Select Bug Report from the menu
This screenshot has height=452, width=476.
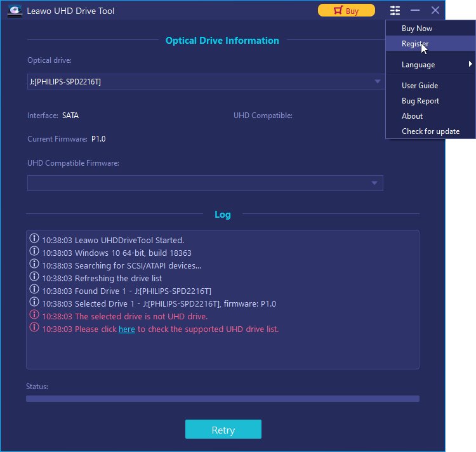(420, 101)
